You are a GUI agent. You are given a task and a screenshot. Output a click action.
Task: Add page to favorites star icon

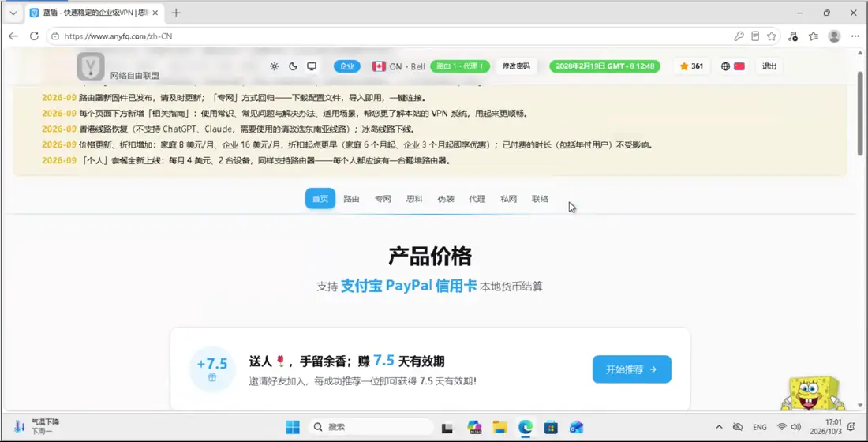pyautogui.click(x=772, y=36)
